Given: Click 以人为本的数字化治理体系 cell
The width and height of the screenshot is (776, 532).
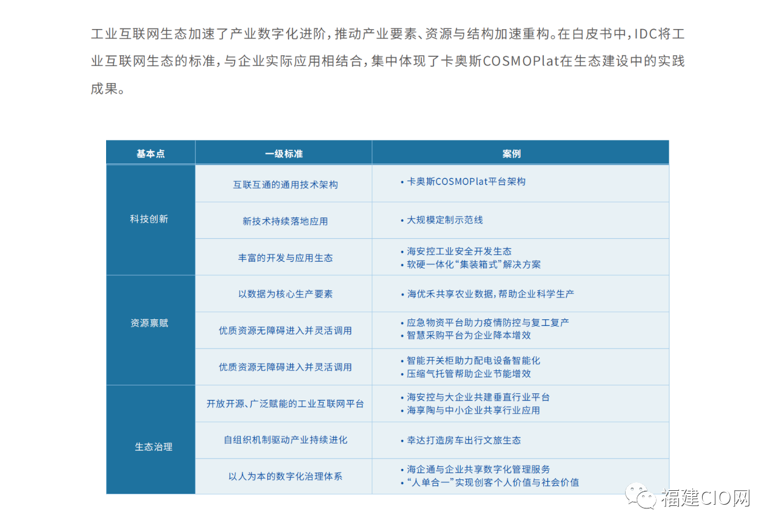Looking at the screenshot, I should (x=284, y=476).
